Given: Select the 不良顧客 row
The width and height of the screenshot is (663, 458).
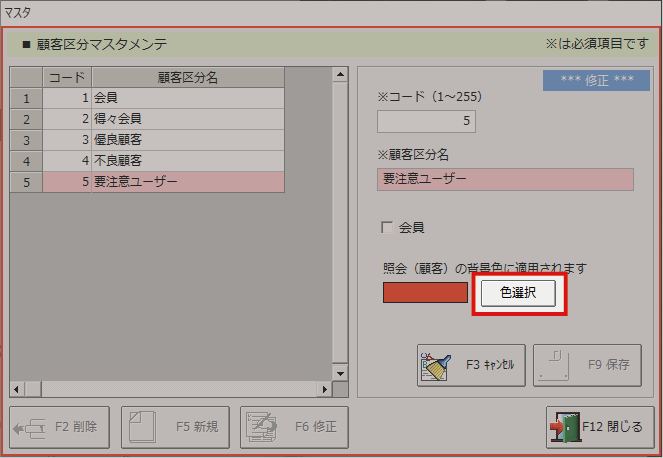Looking at the screenshot, I should tap(163, 161).
